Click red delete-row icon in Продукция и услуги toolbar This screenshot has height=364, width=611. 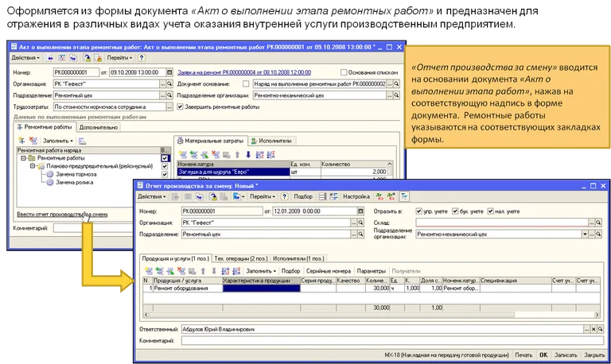(x=181, y=271)
